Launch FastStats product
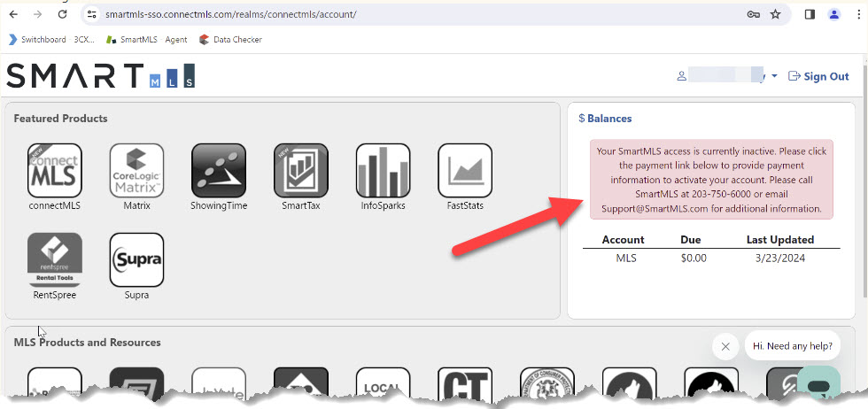Screen dimensions: 868x409 pos(465,171)
